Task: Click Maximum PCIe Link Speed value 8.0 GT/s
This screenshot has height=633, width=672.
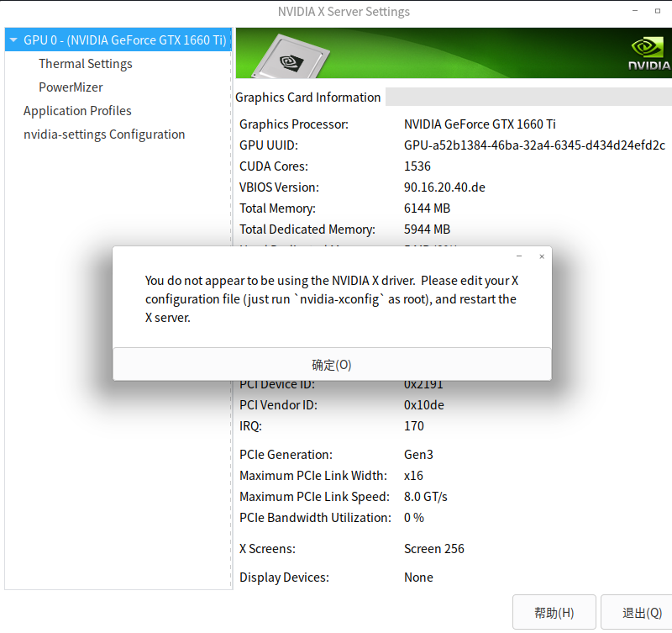Action: (426, 497)
